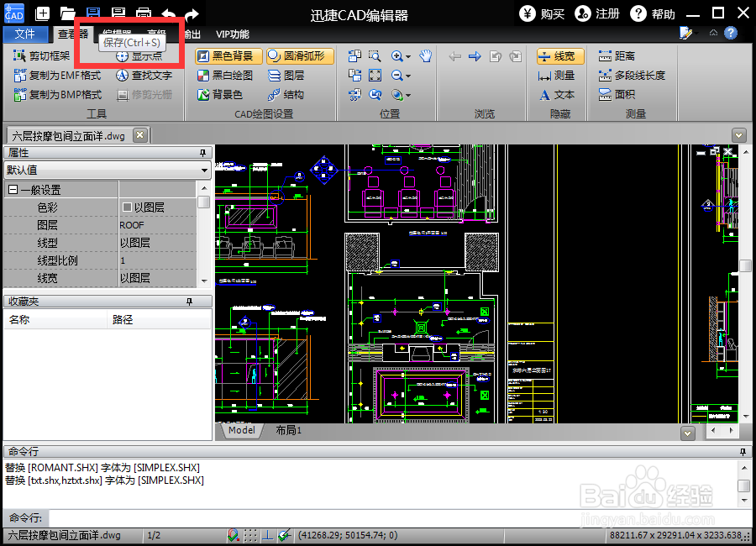
Task: Toggle 黑色背景 black background
Action: [228, 56]
